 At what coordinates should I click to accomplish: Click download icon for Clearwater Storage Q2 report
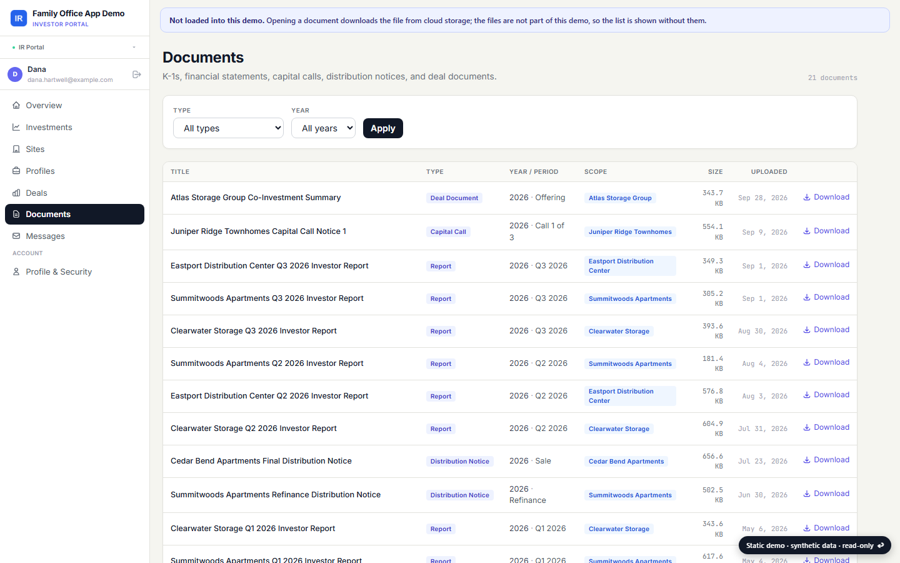click(806, 427)
